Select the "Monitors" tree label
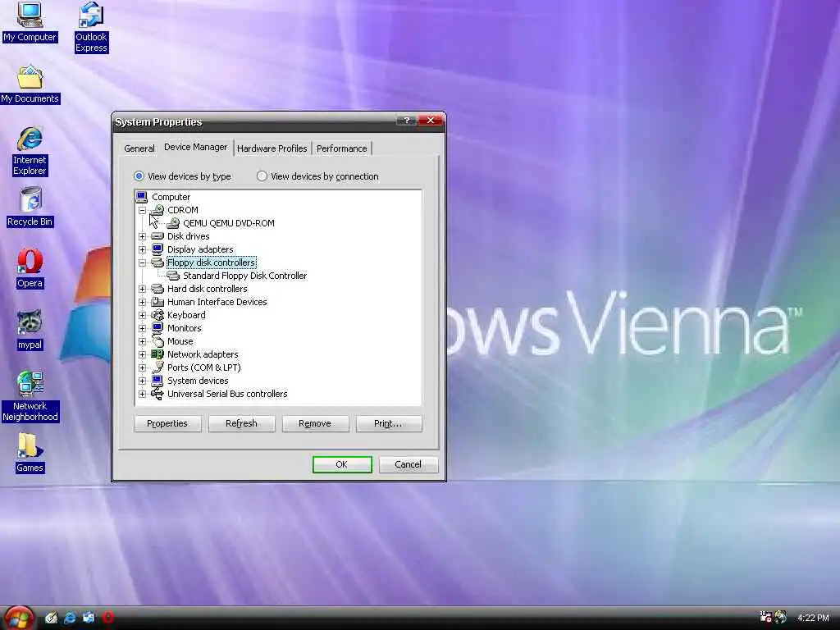The height and width of the screenshot is (630, 840). 185,328
